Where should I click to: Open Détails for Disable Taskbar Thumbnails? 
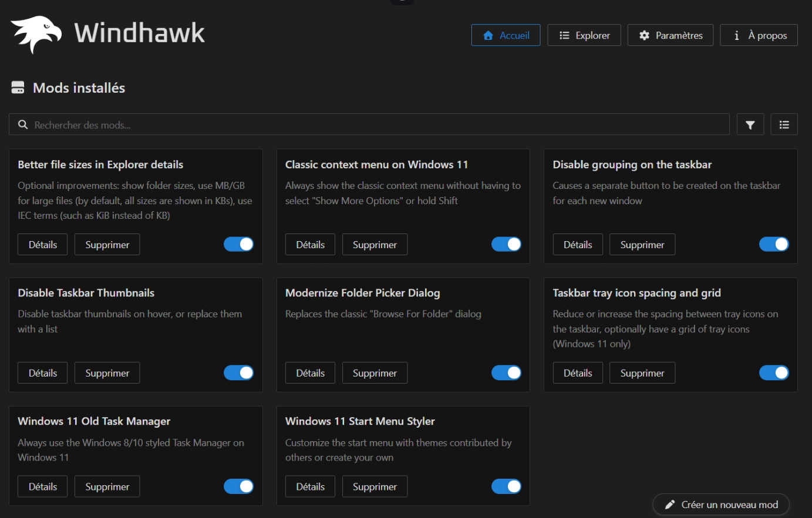click(x=43, y=373)
